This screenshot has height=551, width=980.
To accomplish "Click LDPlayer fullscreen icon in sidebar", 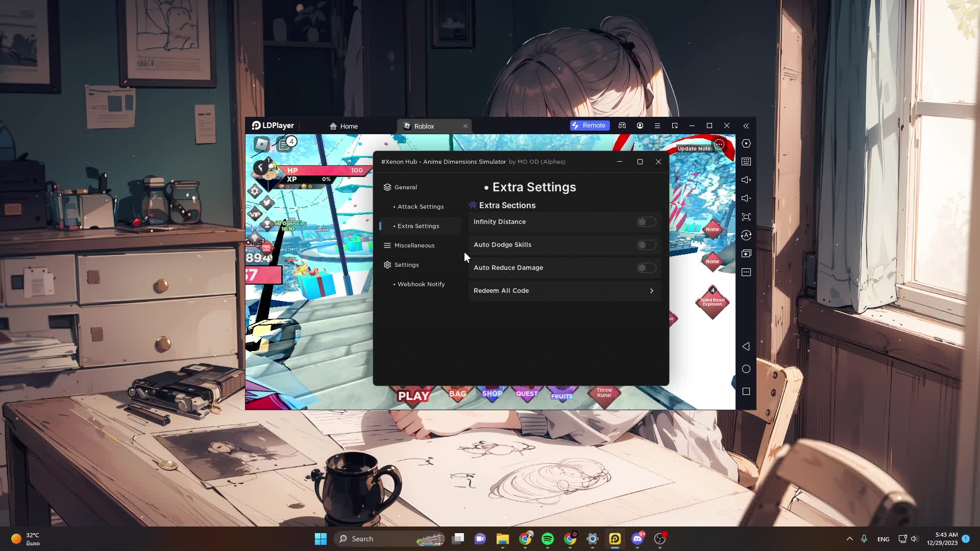I will [x=746, y=217].
